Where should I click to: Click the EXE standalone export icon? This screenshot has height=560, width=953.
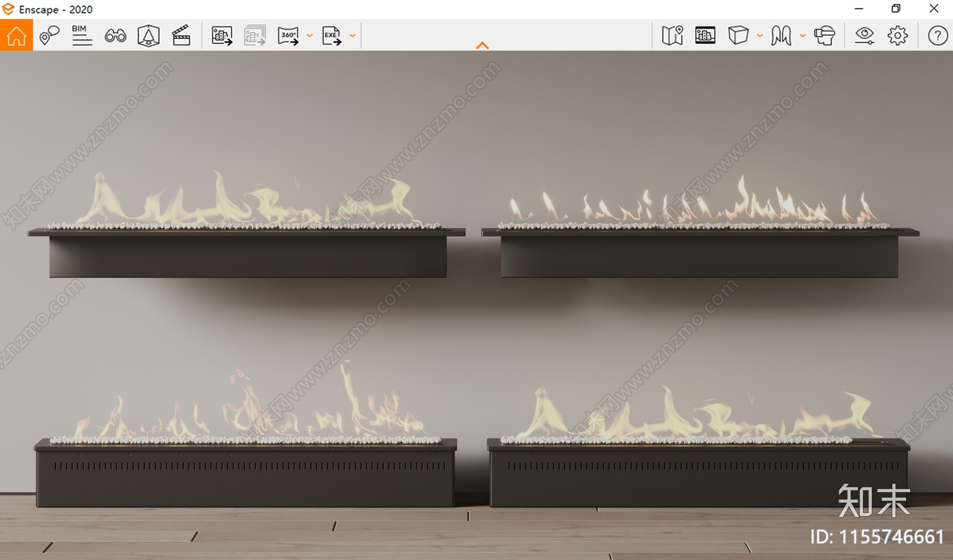[x=332, y=36]
